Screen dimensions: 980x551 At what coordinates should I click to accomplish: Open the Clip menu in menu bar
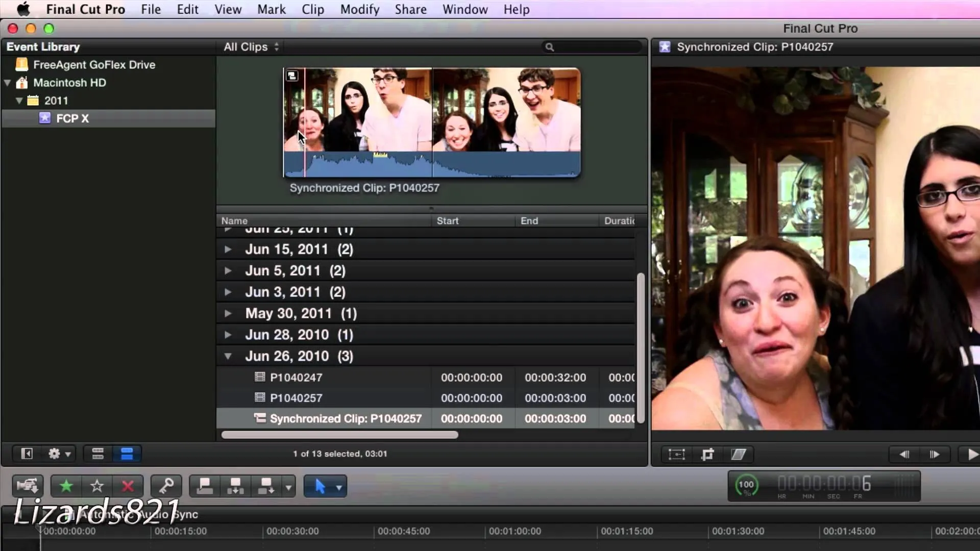(312, 9)
